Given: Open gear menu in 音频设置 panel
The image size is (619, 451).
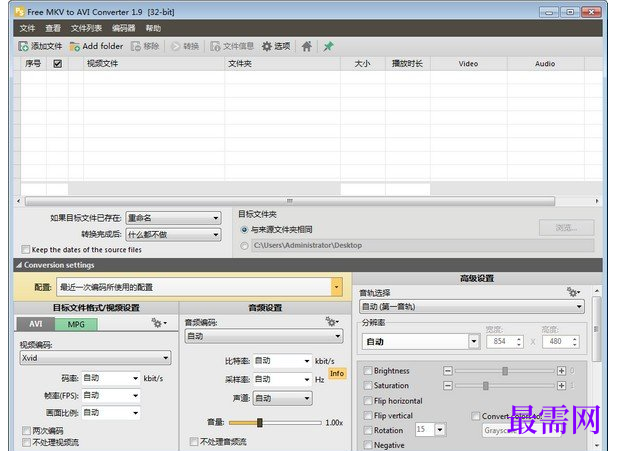Looking at the screenshot, I should 332,321.
